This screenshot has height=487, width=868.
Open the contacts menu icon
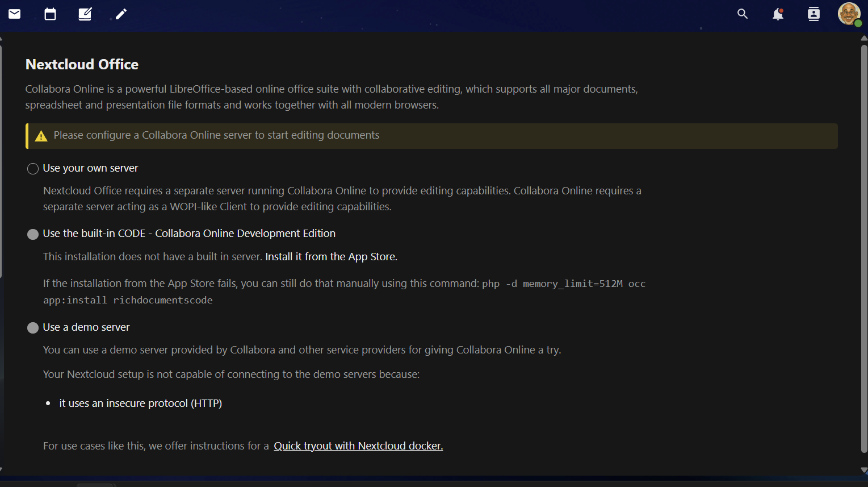814,14
